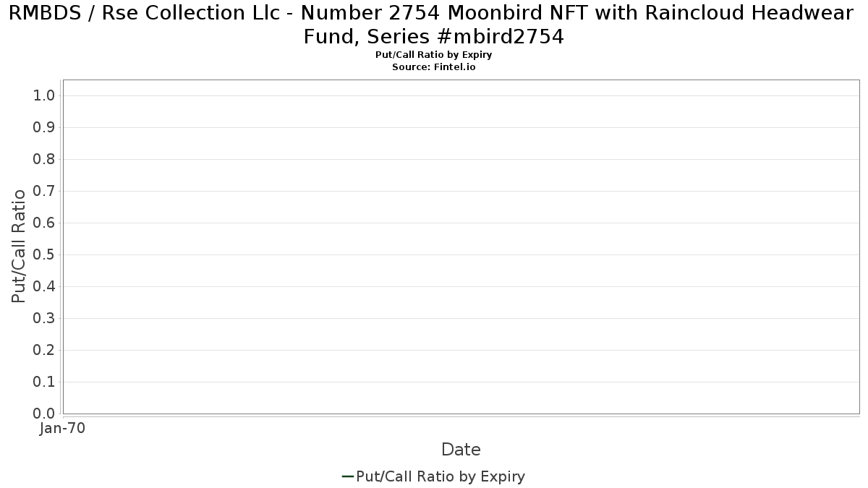Click the Source: Fintel.io text

pyautogui.click(x=434, y=67)
